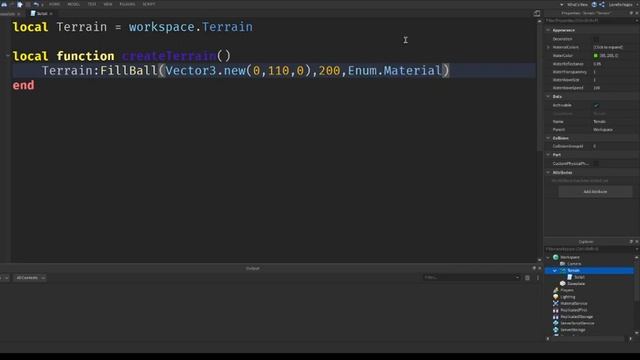Close the Script editor tab
The image size is (640, 360).
(x=51, y=14)
